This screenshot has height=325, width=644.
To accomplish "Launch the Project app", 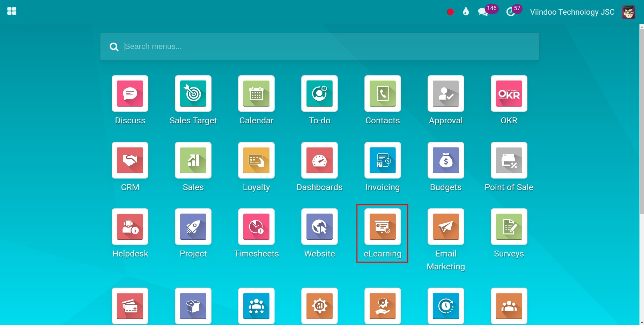I will click(x=193, y=226).
